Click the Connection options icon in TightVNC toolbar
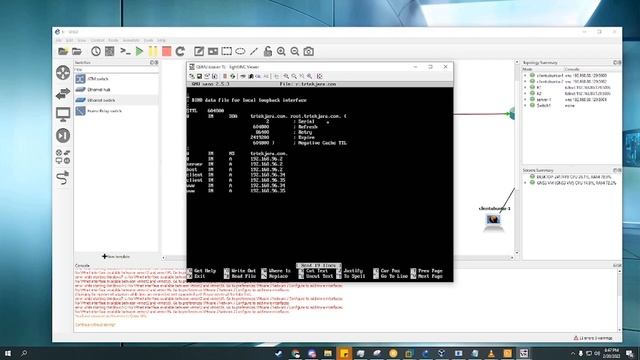The height and width of the screenshot is (360, 640). (x=207, y=76)
